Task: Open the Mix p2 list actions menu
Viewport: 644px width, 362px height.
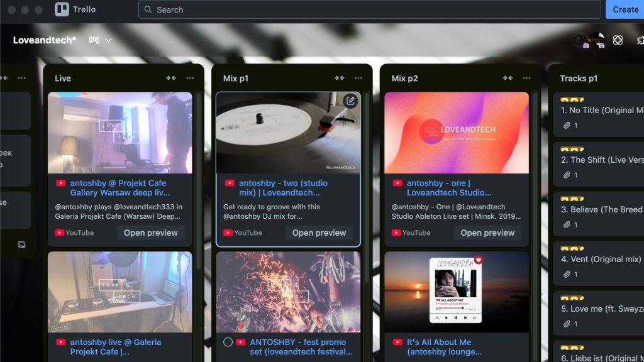Action: pos(526,78)
